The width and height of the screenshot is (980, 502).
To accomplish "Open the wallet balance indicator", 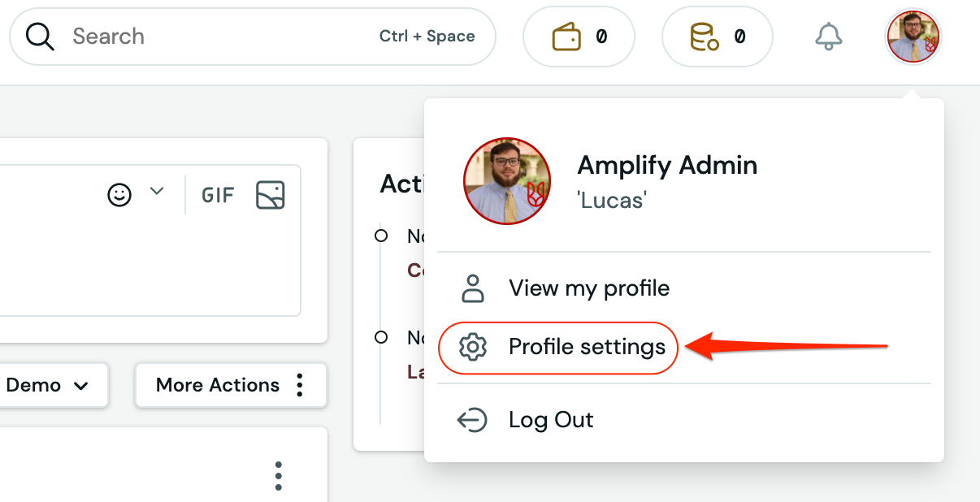I will coord(579,37).
